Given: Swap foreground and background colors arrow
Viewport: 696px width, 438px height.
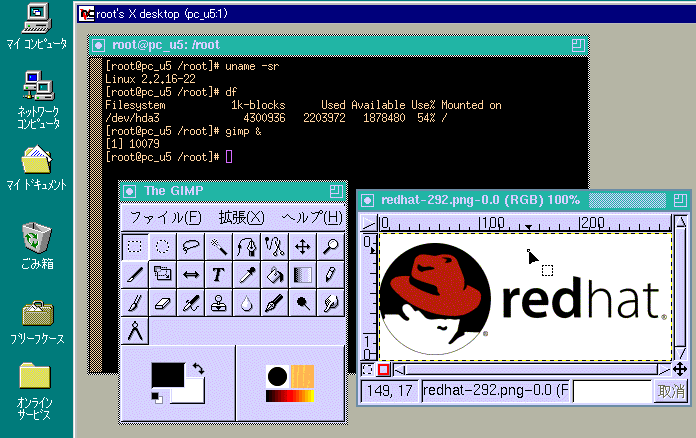Looking at the screenshot, I should [x=198, y=368].
